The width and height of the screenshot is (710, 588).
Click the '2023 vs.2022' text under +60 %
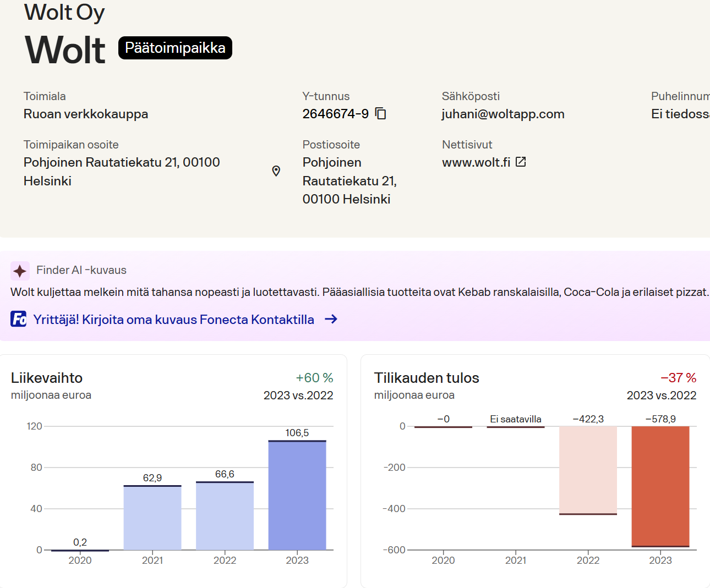[298, 395]
